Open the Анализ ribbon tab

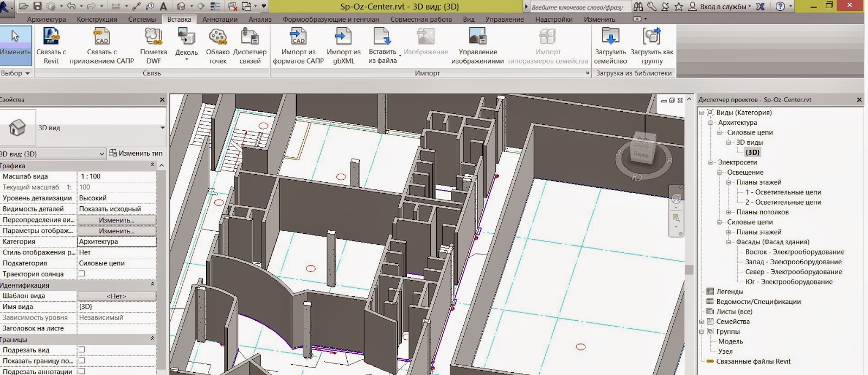[x=260, y=19]
